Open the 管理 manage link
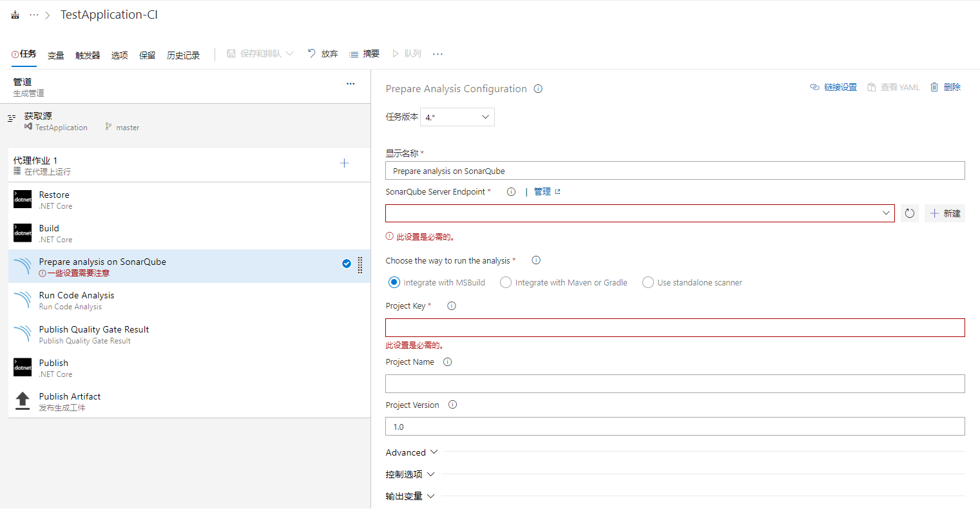Image resolution: width=980 pixels, height=511 pixels. click(547, 191)
